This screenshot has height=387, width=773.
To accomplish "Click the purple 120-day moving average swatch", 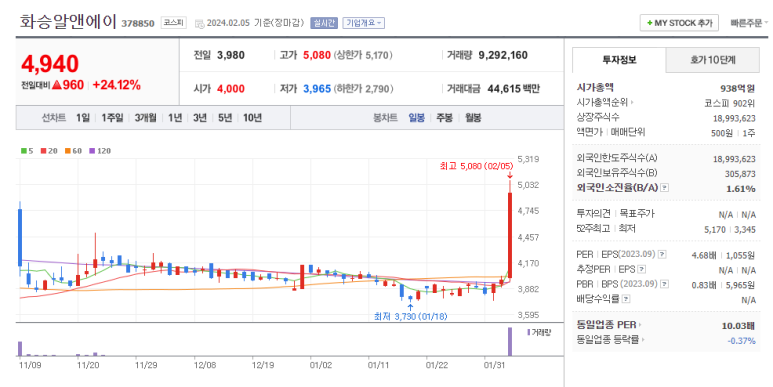I will click(92, 151).
